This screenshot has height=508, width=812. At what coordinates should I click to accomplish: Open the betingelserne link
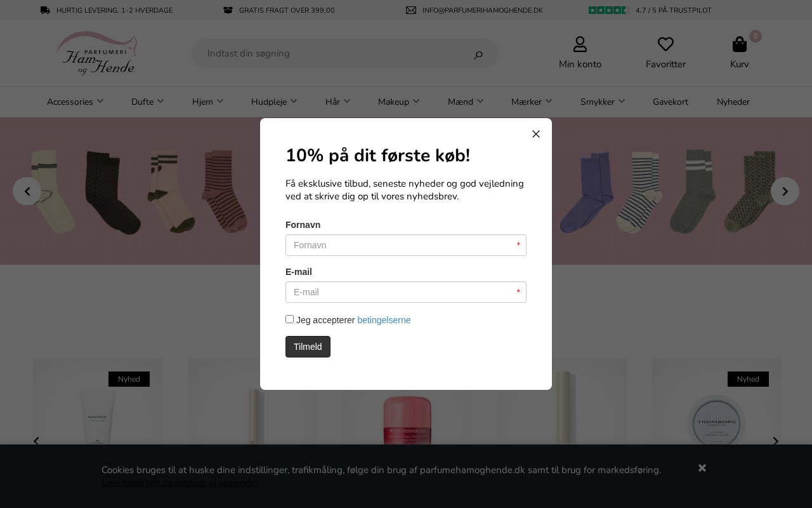(384, 320)
